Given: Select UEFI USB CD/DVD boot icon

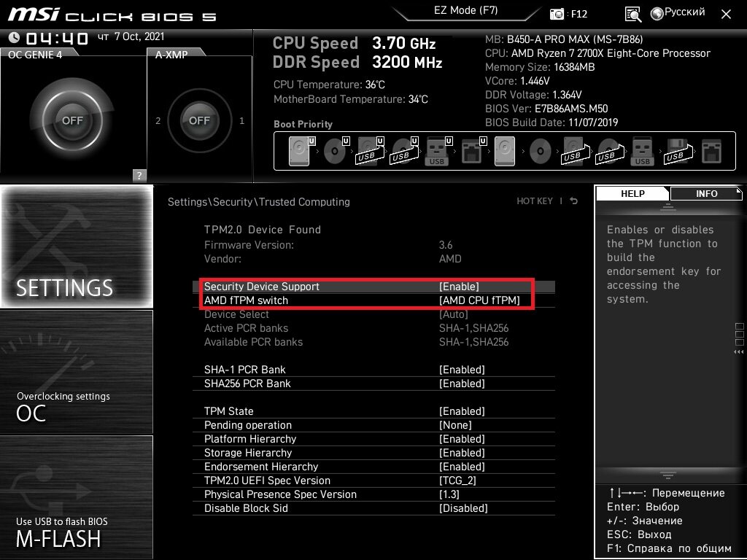Looking at the screenshot, I should (404, 151).
